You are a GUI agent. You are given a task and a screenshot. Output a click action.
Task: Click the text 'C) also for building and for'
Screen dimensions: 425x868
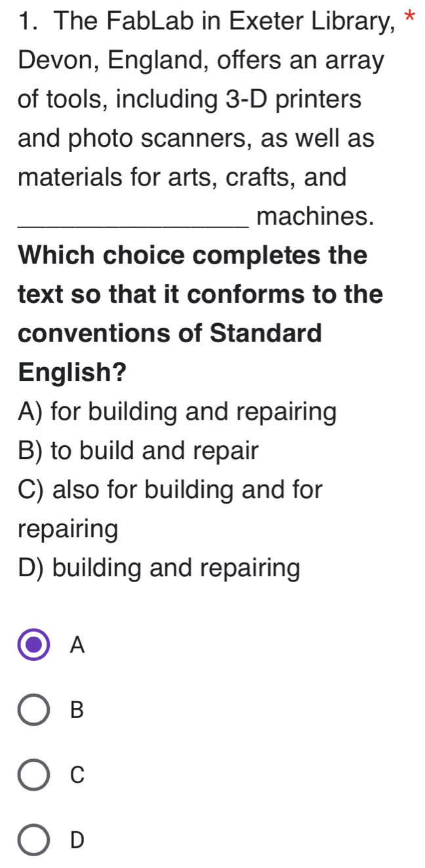(171, 490)
